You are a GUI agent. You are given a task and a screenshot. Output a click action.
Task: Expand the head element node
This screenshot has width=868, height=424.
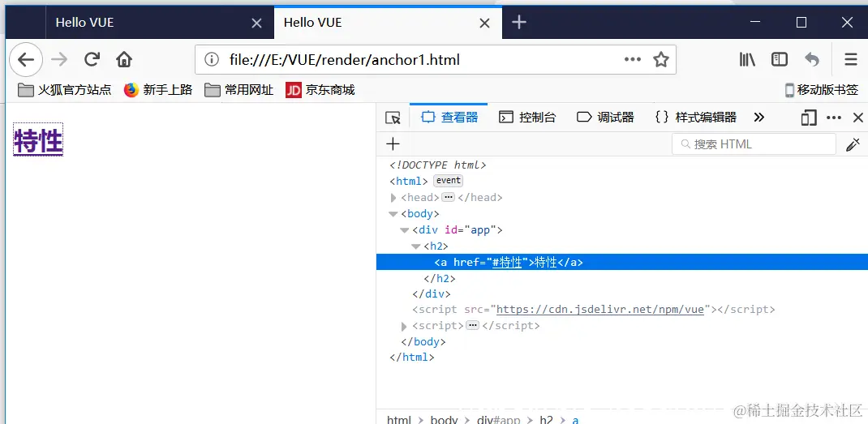tap(393, 198)
